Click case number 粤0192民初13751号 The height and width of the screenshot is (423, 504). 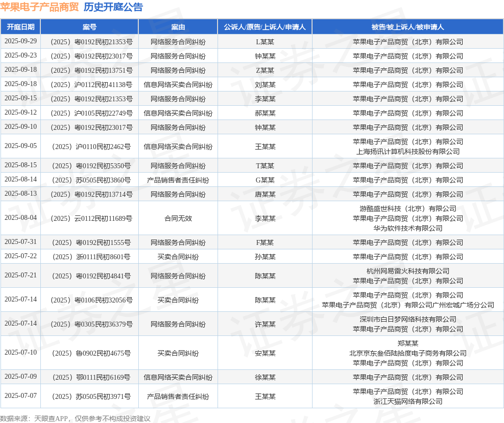103,70
